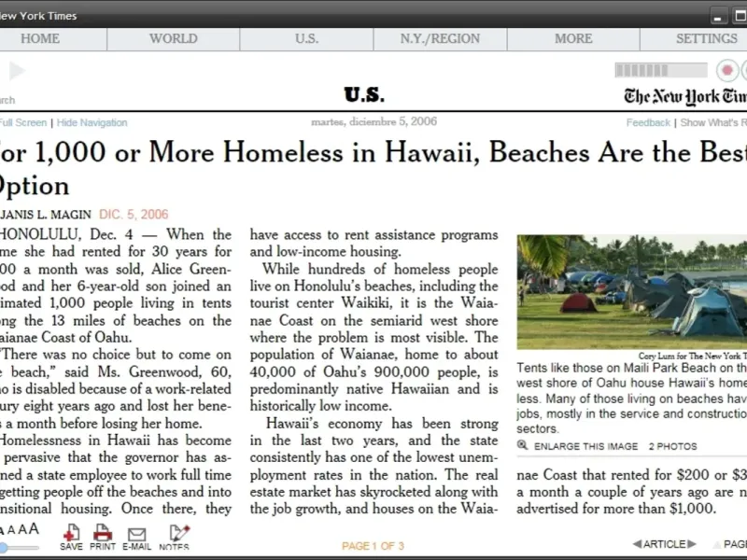Click the ARTICLE navigation label
The image size is (747, 560).
tap(665, 544)
